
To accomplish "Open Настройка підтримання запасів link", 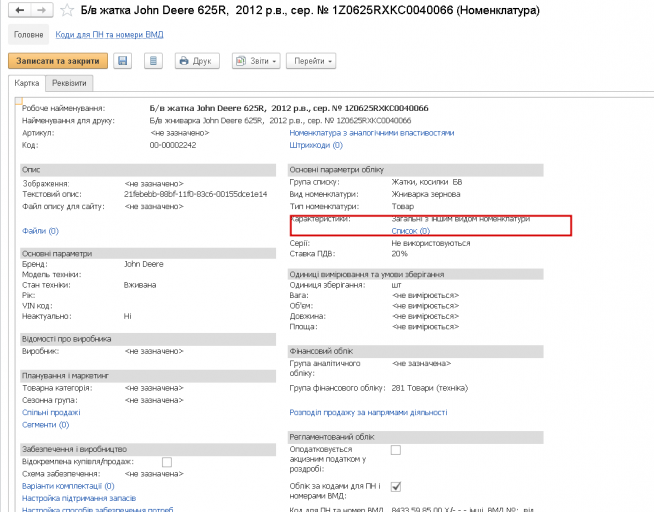I will click(79, 498).
